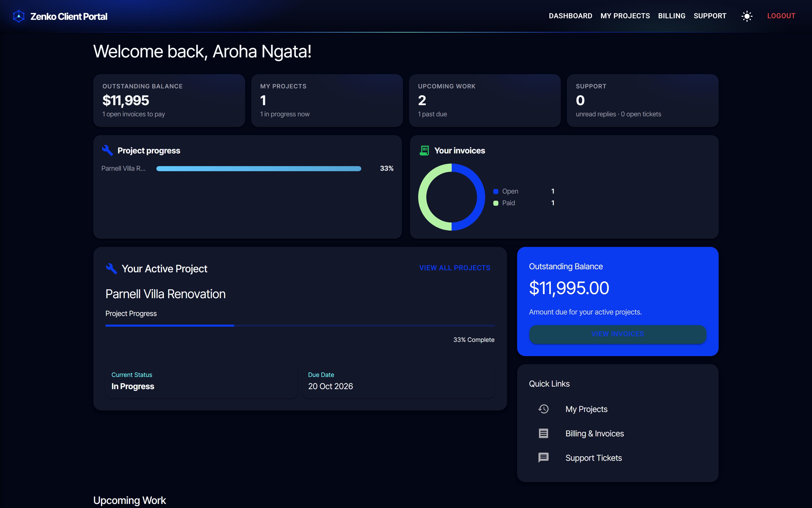The image size is (812, 508).
Task: Toggle light theme with the sun icon
Action: 747,16
